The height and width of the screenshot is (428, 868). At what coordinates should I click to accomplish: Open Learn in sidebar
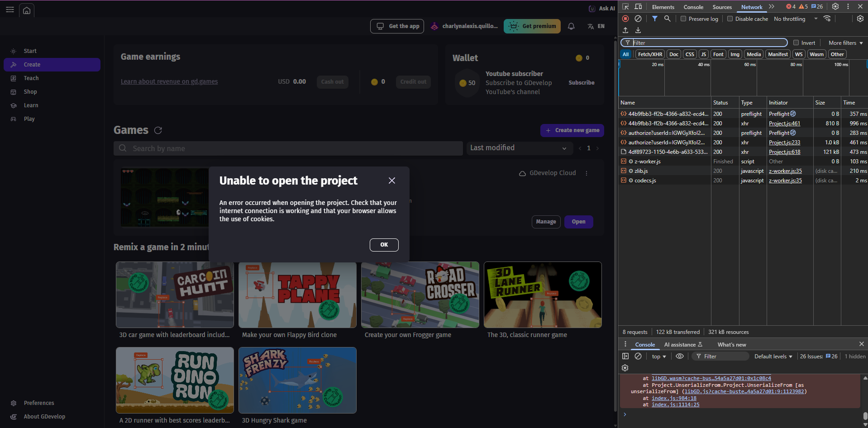point(52,105)
